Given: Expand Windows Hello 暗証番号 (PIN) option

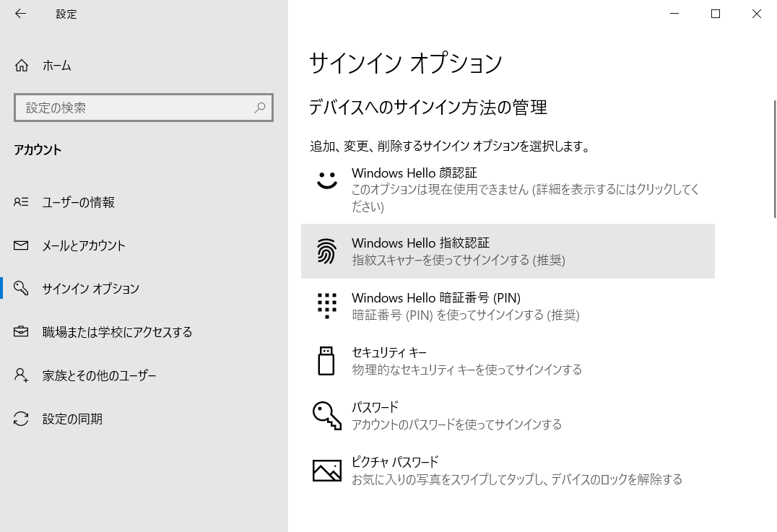Looking at the screenshot, I should tap(505, 306).
